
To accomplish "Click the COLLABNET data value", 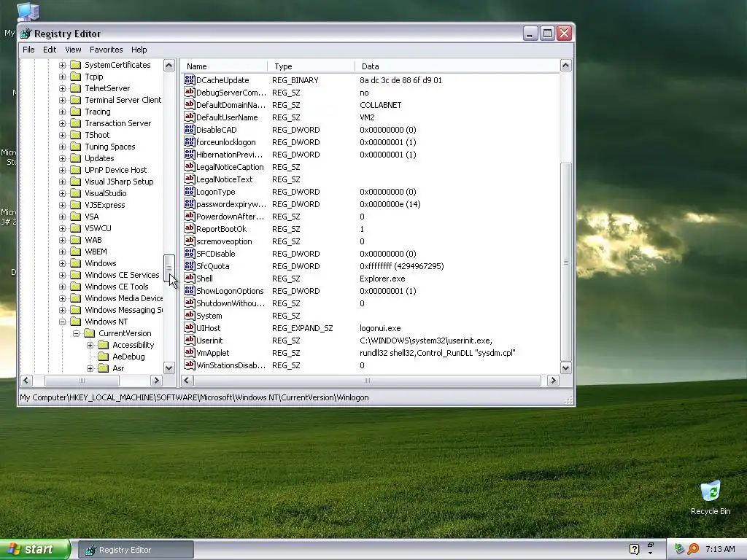I will [380, 105].
